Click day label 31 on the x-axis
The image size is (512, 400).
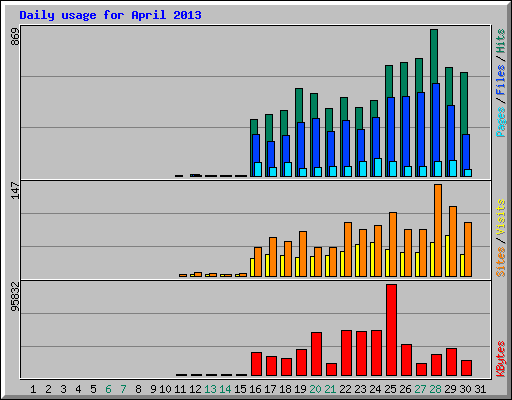[480, 389]
